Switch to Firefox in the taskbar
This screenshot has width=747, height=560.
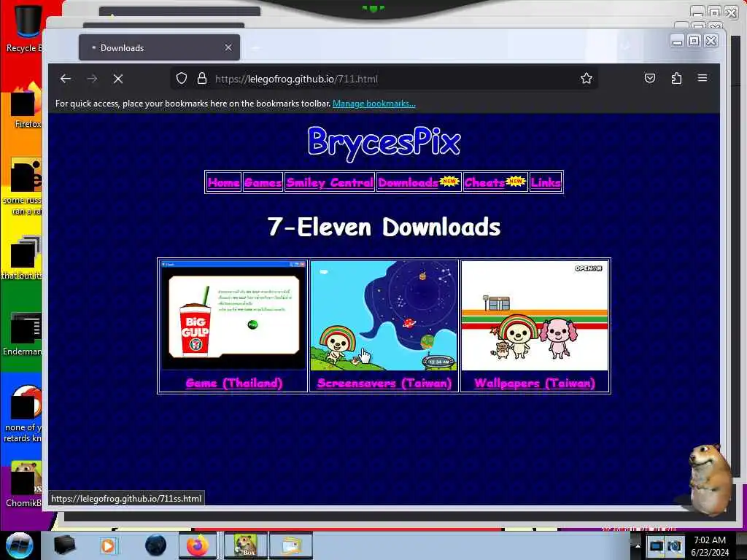coord(197,545)
